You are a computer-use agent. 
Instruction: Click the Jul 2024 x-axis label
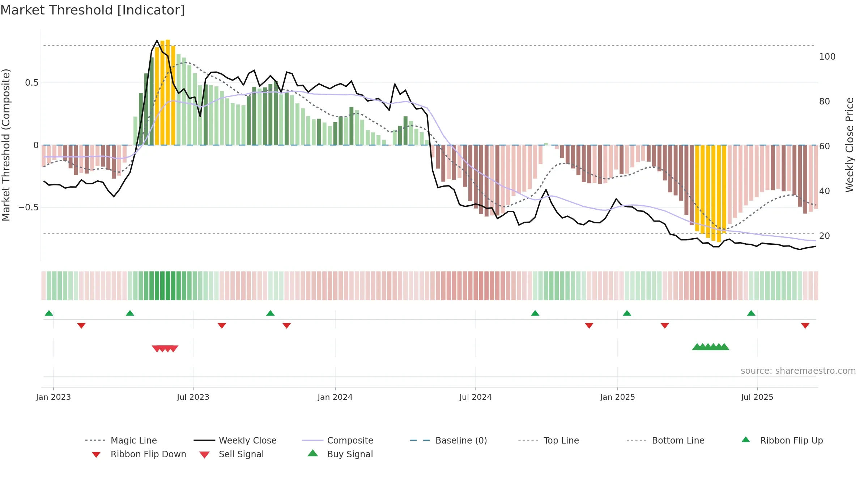point(476,397)
